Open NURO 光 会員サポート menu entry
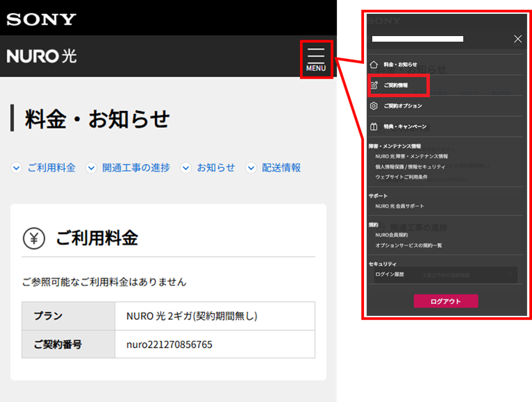Viewport: 532px width, 402px height. pos(399,206)
